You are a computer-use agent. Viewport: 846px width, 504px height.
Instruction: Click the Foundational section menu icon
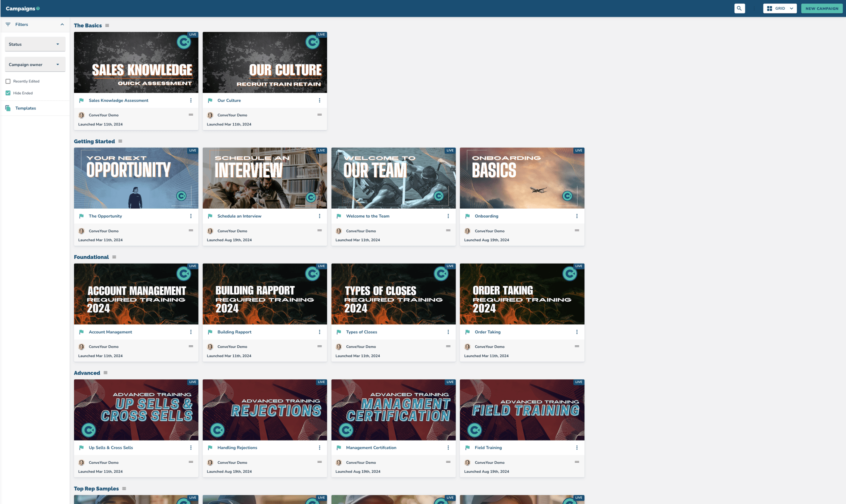[x=114, y=257]
